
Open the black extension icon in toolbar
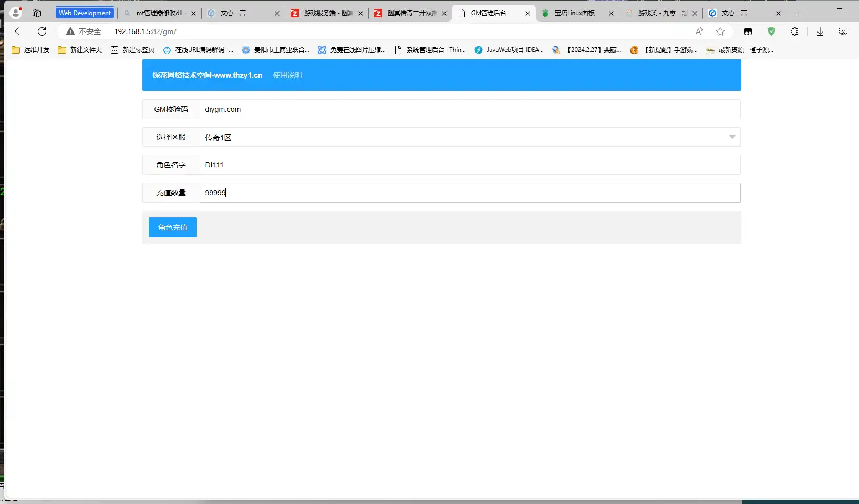click(x=748, y=31)
